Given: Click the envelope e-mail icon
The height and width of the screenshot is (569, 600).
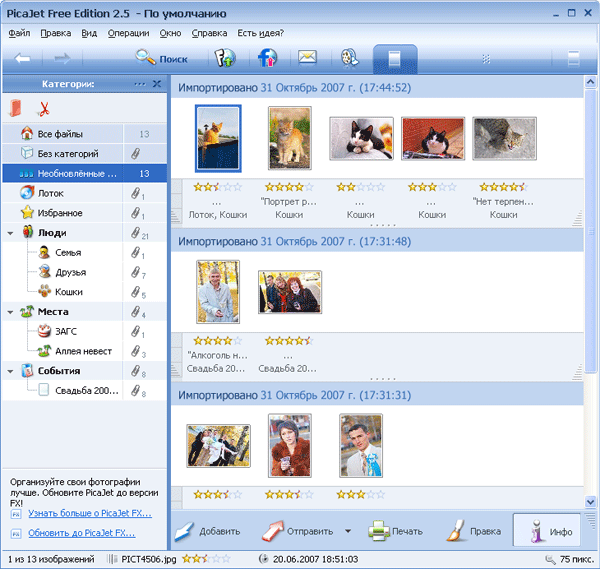Looking at the screenshot, I should tap(307, 58).
